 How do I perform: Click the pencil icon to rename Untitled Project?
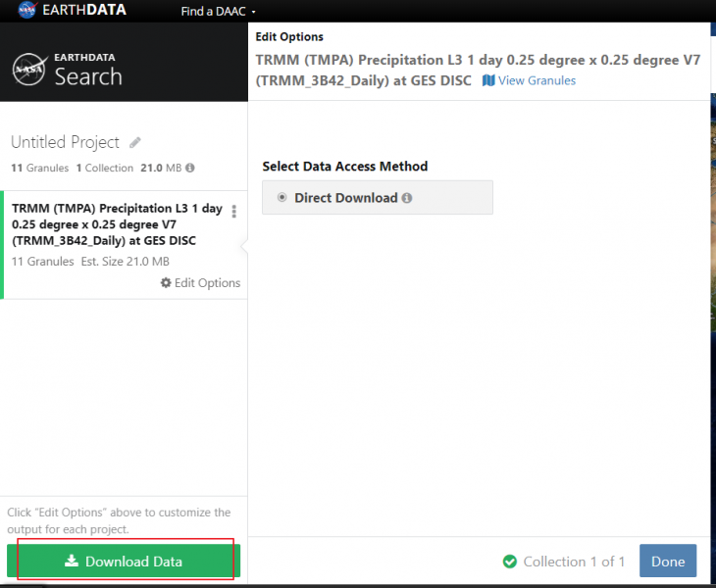(135, 143)
